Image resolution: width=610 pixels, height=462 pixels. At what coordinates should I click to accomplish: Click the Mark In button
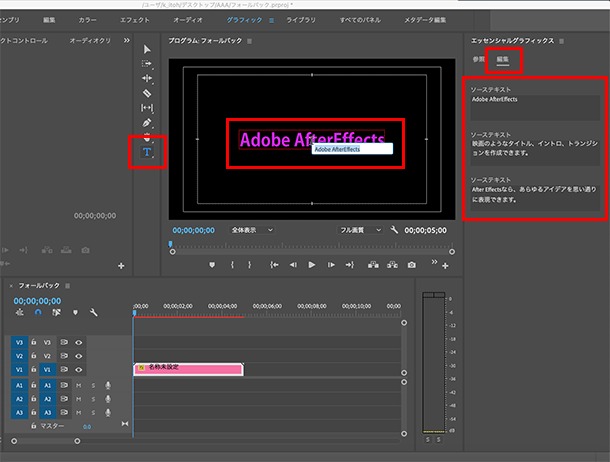click(x=232, y=265)
